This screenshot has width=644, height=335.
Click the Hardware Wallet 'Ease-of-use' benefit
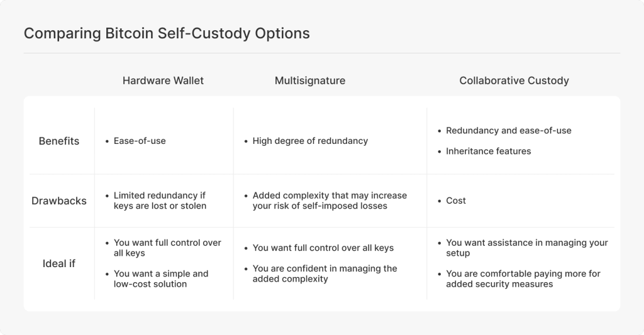pos(140,141)
